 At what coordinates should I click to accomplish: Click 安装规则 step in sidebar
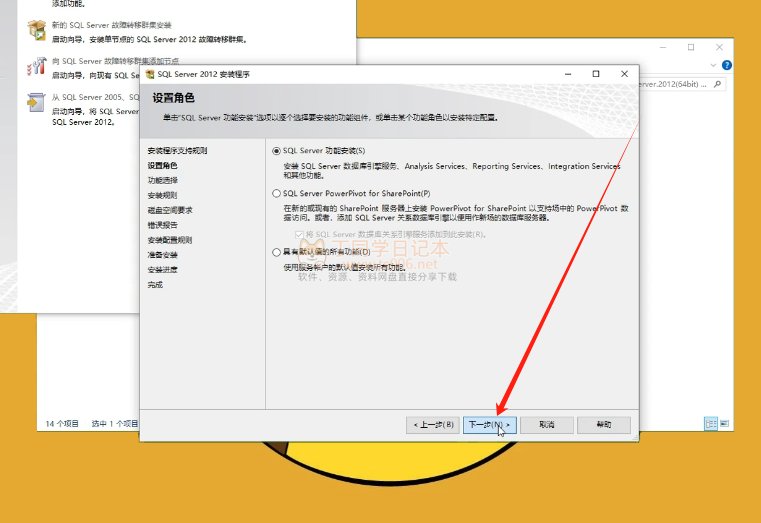(x=162, y=196)
